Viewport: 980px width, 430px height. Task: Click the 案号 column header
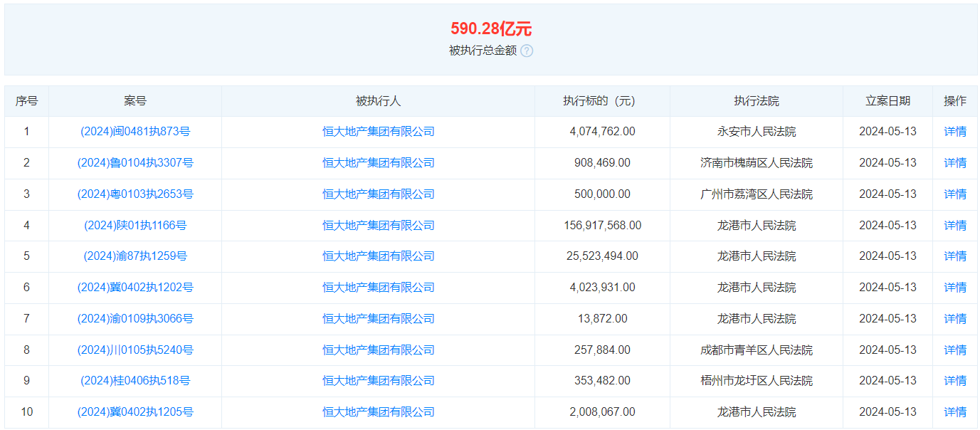coord(135,101)
